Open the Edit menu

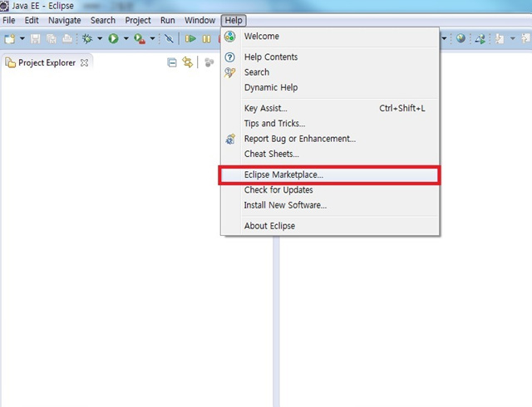[x=32, y=20]
